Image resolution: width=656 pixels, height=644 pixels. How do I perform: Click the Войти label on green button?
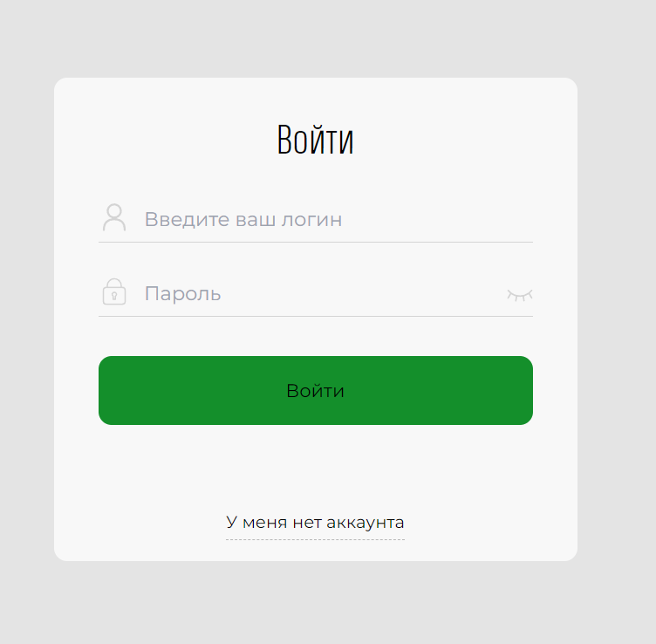coord(316,391)
